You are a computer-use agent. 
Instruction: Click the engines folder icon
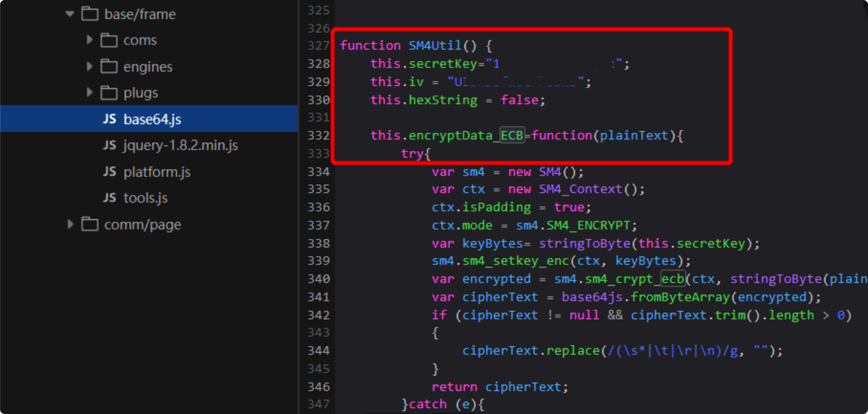[109, 66]
